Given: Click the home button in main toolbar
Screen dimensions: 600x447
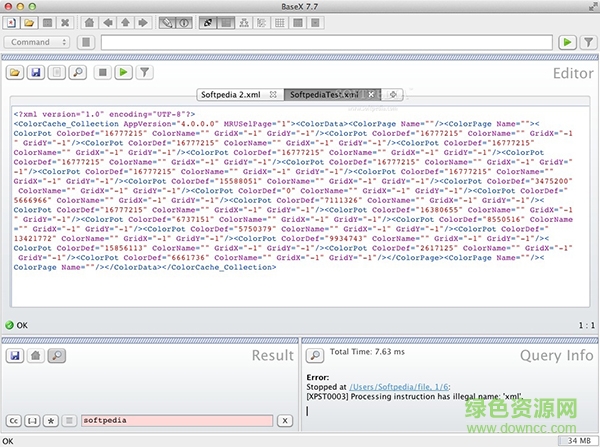Looking at the screenshot, I should coord(90,20).
